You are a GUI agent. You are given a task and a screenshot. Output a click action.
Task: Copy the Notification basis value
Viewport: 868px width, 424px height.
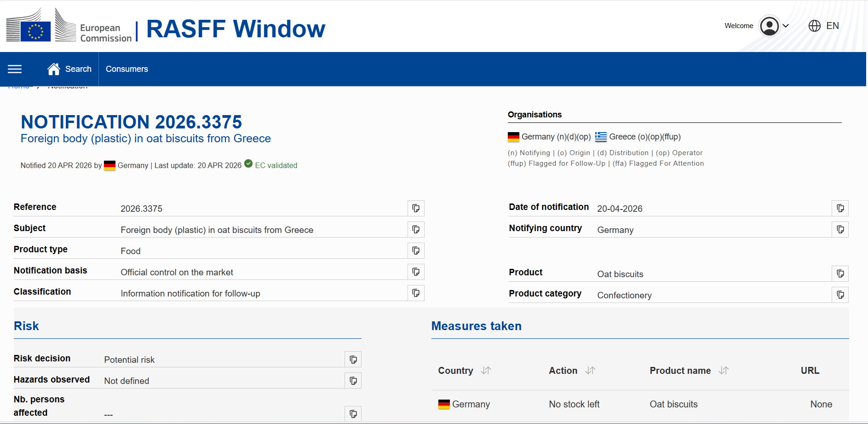[x=416, y=272]
